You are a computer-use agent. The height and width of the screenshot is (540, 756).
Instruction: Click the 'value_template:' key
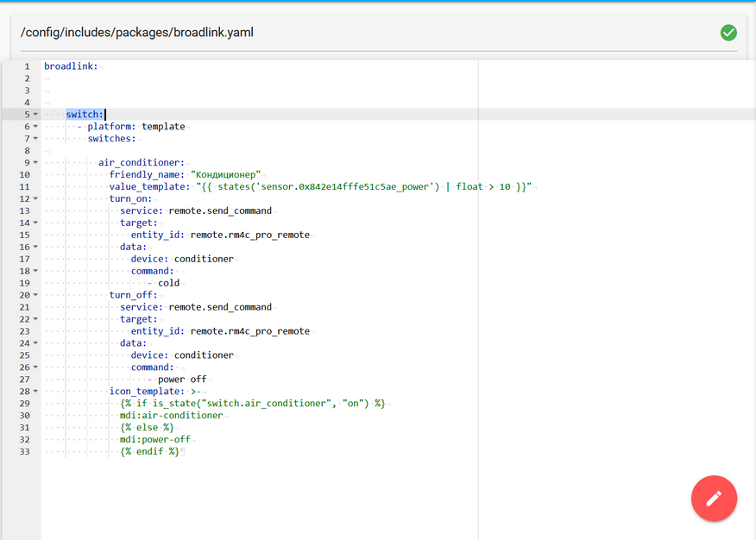coord(150,186)
